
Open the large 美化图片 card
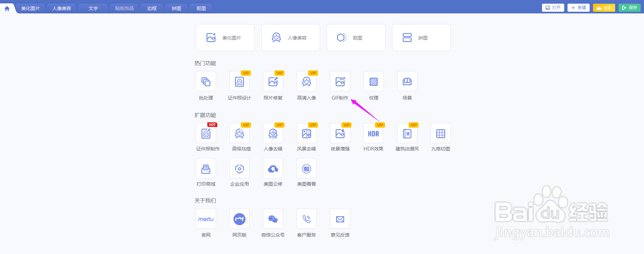pos(225,38)
